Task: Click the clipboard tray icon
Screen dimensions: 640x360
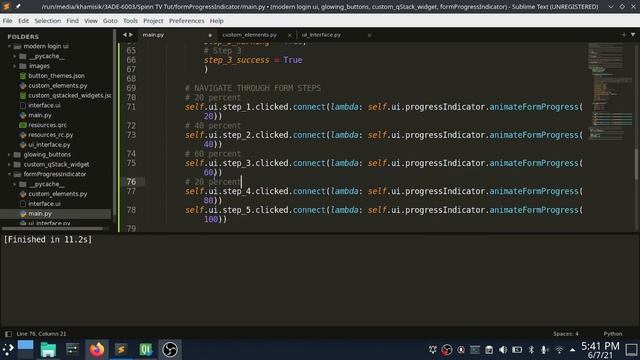Action: (x=489, y=350)
